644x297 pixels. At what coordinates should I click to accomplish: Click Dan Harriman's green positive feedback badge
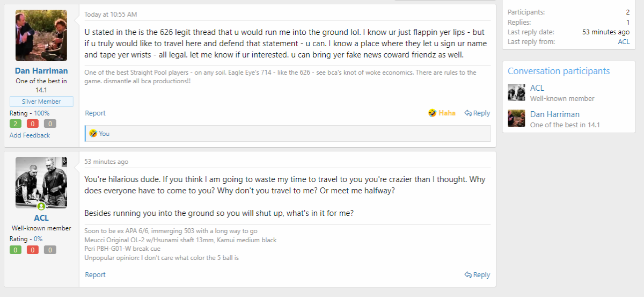pyautogui.click(x=16, y=124)
